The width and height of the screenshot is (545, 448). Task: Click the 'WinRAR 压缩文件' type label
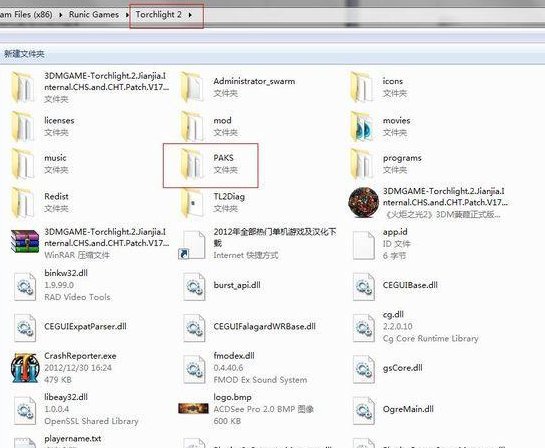(x=77, y=255)
